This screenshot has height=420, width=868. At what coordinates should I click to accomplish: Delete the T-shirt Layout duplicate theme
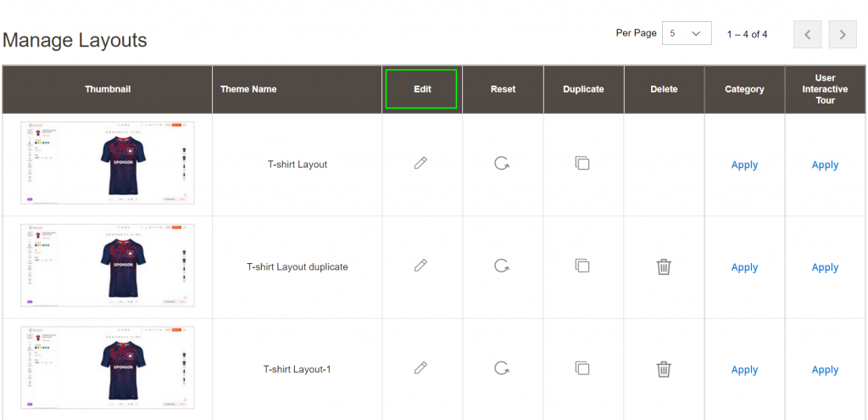664,266
